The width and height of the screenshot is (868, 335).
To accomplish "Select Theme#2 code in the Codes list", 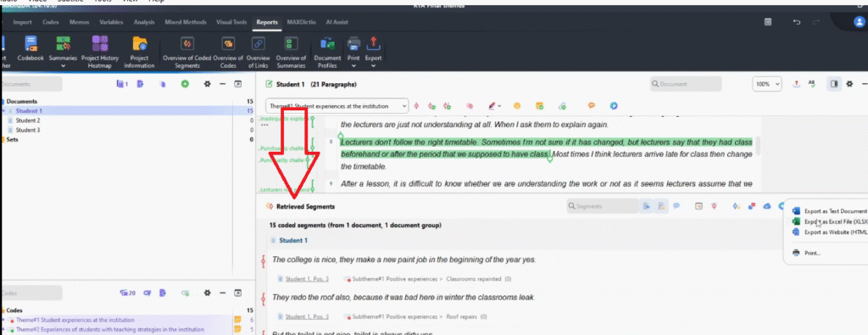I will (x=109, y=329).
